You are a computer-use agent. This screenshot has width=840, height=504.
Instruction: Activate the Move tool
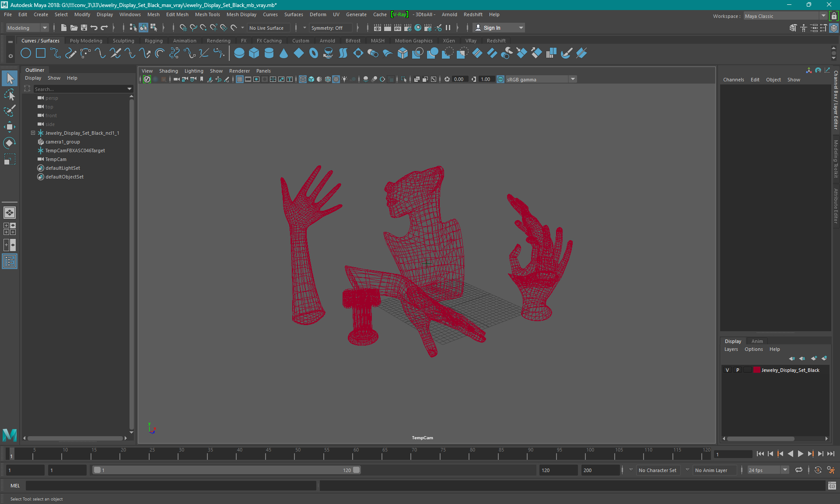[10, 127]
